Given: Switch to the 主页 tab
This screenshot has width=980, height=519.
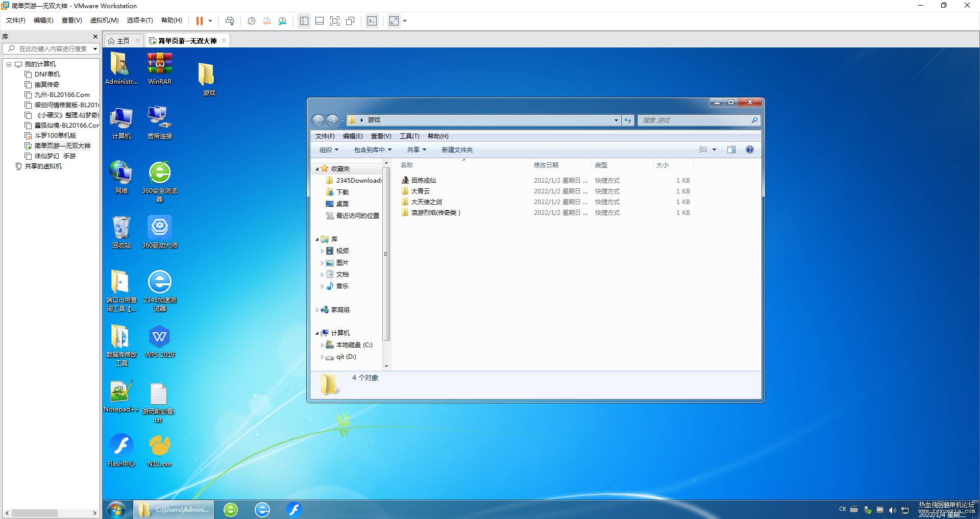Looking at the screenshot, I should tap(124, 41).
